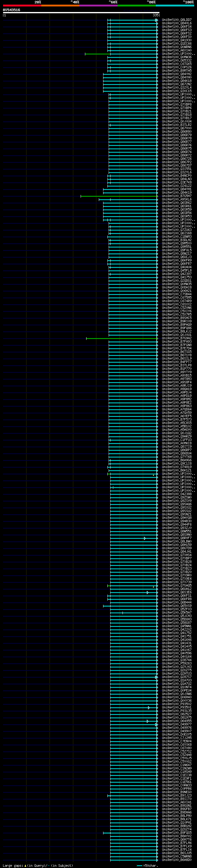The image size is (197, 868).
Task: Select hit label UniRef100_B9MTA5
Action: pos(176,71)
